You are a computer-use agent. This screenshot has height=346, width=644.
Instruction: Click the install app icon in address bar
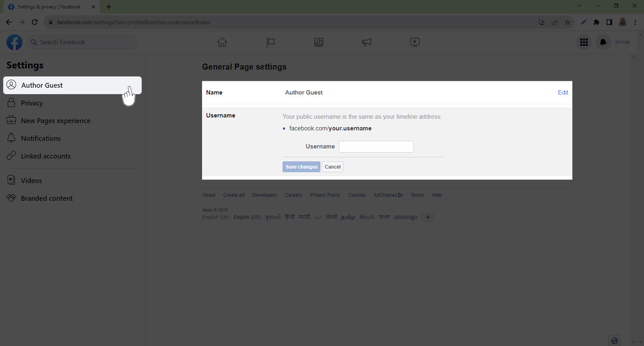542,22
